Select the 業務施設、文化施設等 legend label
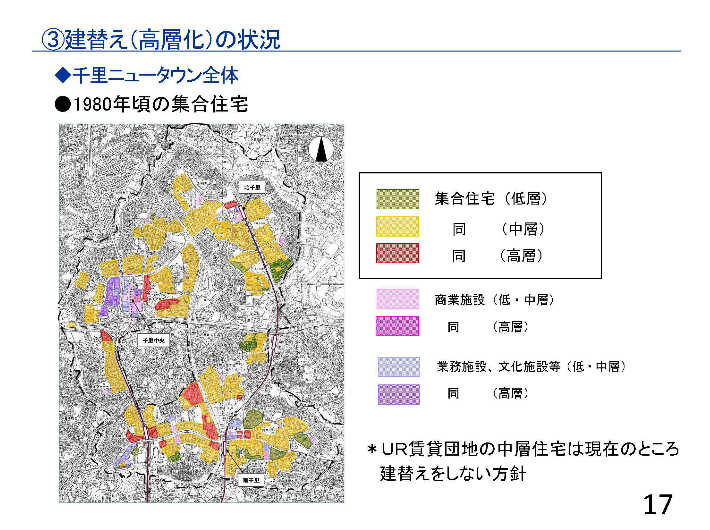Image resolution: width=710 pixels, height=530 pixels. click(x=530, y=367)
